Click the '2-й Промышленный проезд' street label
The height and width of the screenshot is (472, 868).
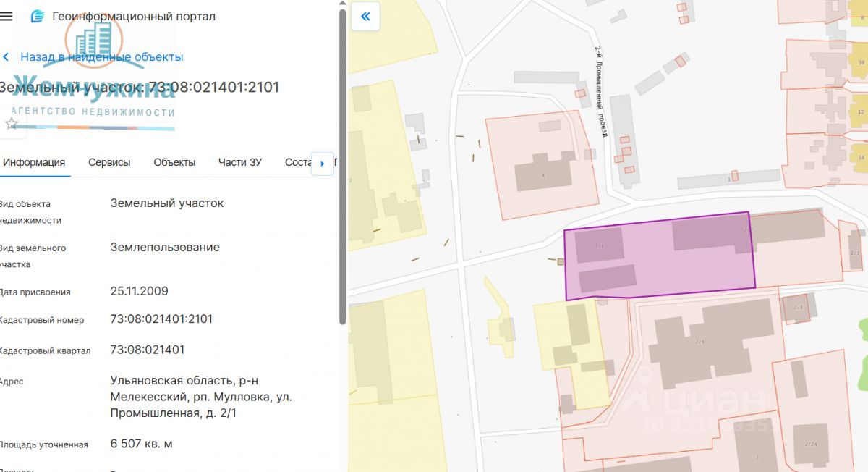[600, 90]
